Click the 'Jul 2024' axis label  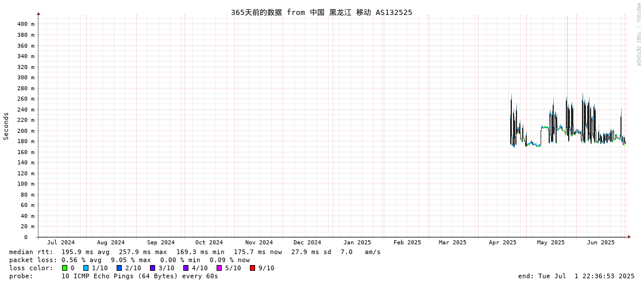tap(61, 243)
